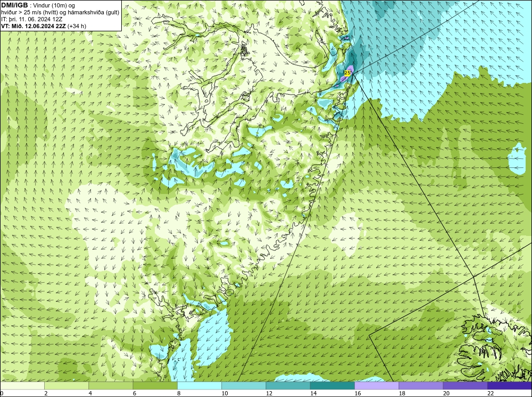Viewport: 532px width, 397px height.
Task: Click the legend label 16
Action: (x=358, y=393)
